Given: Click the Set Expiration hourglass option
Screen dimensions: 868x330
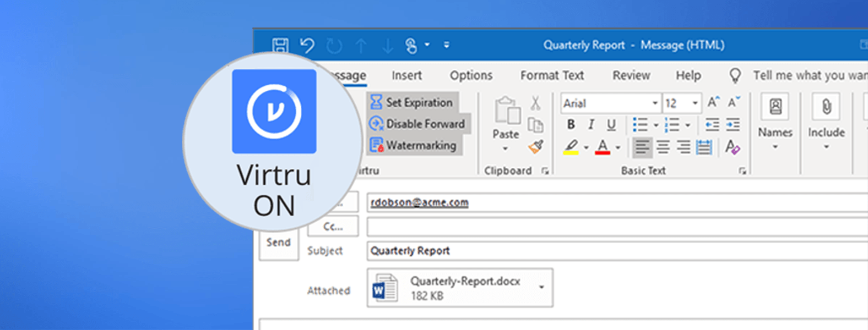Looking at the screenshot, I should click(x=413, y=102).
